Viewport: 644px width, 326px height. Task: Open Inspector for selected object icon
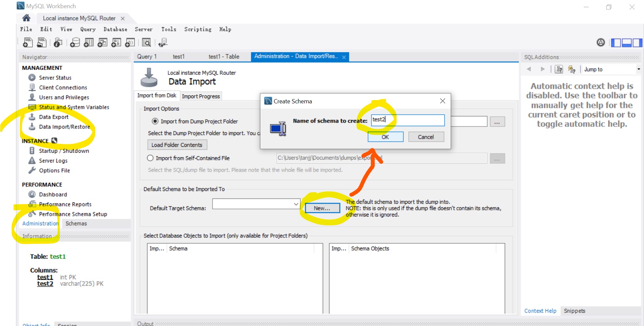(x=58, y=43)
